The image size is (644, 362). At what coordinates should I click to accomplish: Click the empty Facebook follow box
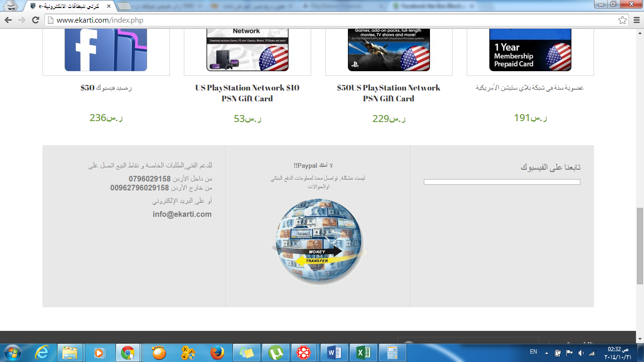[x=502, y=182]
